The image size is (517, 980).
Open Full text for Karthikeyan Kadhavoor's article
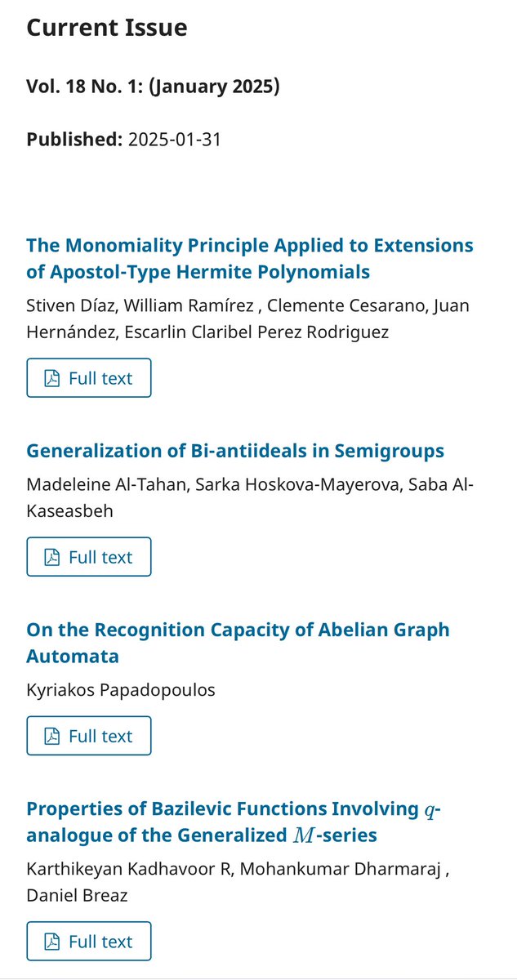[x=89, y=941]
